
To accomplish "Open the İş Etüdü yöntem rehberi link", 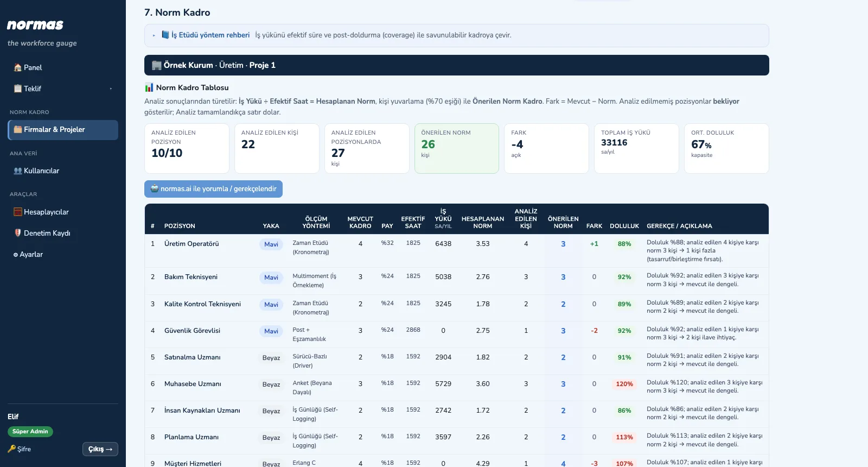I will click(x=210, y=35).
